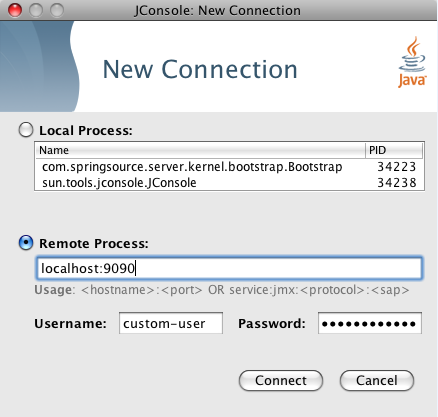Select the sun.tools.jconsole.JConsole process row

click(229, 183)
